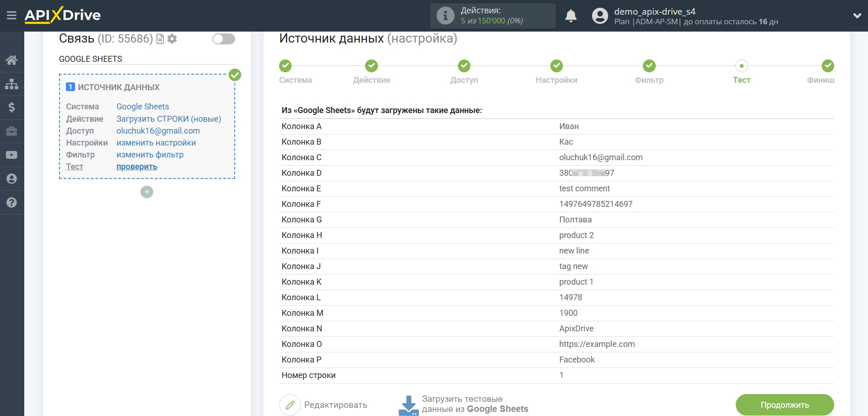Select the Колонка N value ApixDrive
This screenshot has height=416, width=868.
pyautogui.click(x=576, y=329)
